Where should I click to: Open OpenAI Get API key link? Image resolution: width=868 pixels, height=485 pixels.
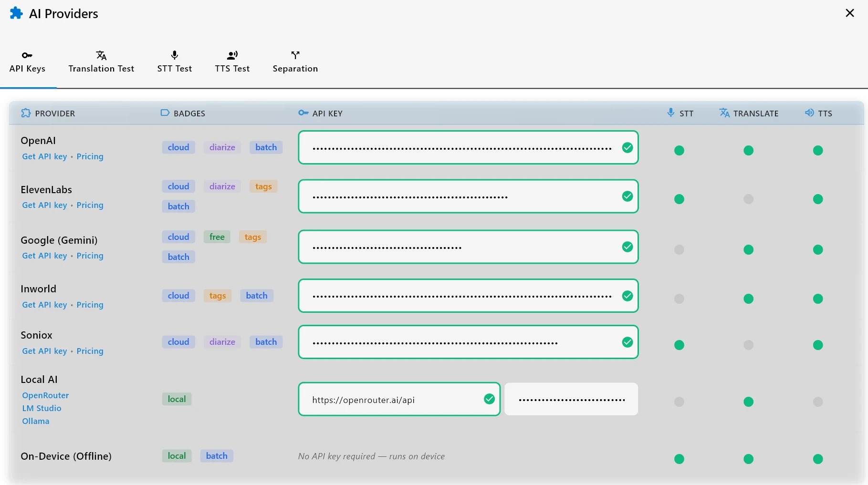pos(44,156)
